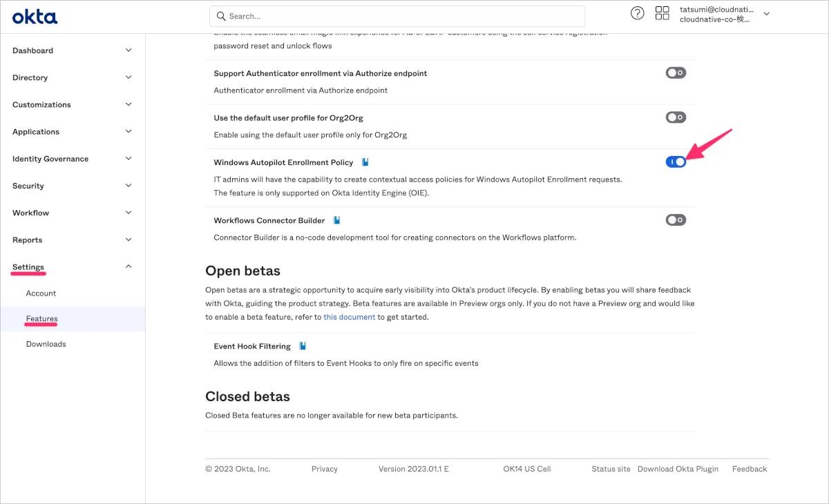Screen dimensions: 829x504
Task: Enable Authenticator enrollment via Authorize endpoint toggle
Action: 676,72
